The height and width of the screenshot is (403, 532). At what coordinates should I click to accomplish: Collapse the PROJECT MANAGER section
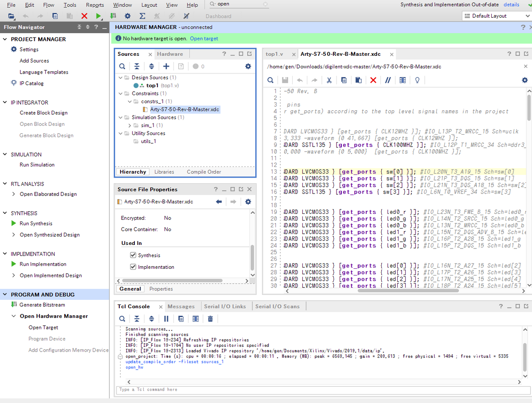click(5, 39)
